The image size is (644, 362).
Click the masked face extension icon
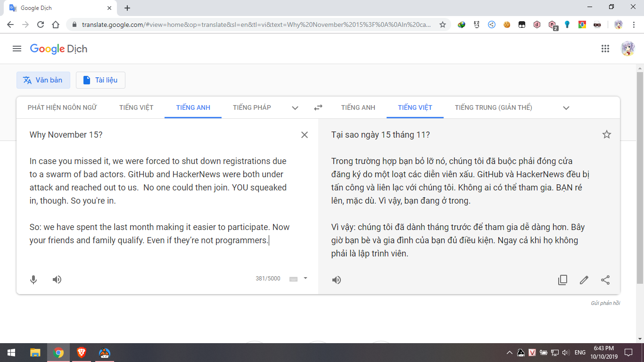(597, 25)
